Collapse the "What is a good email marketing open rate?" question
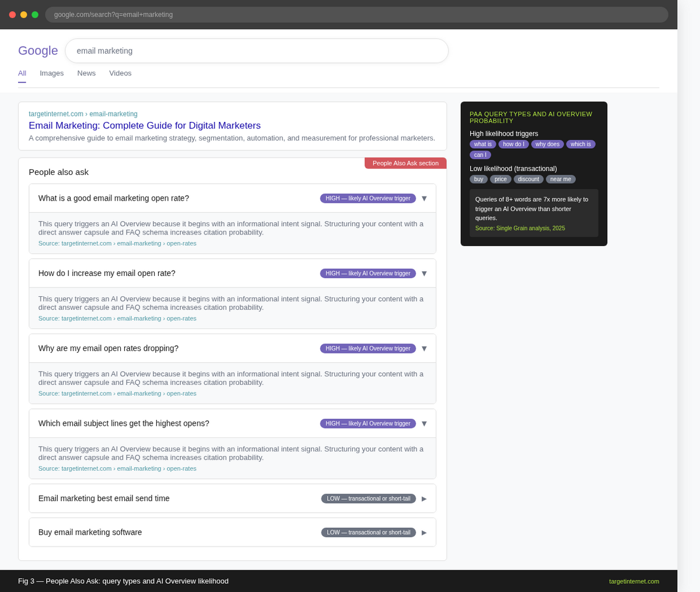Viewport: 700px width, 592px height. click(424, 198)
